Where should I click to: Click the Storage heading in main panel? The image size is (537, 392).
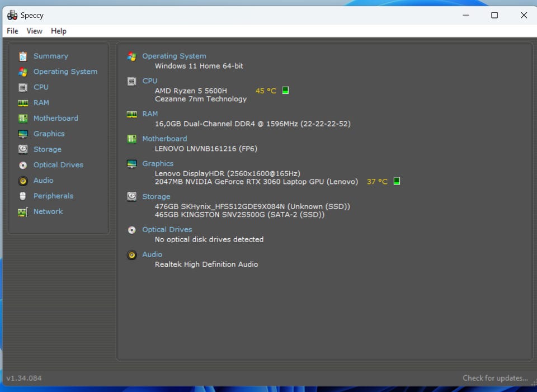[156, 196]
